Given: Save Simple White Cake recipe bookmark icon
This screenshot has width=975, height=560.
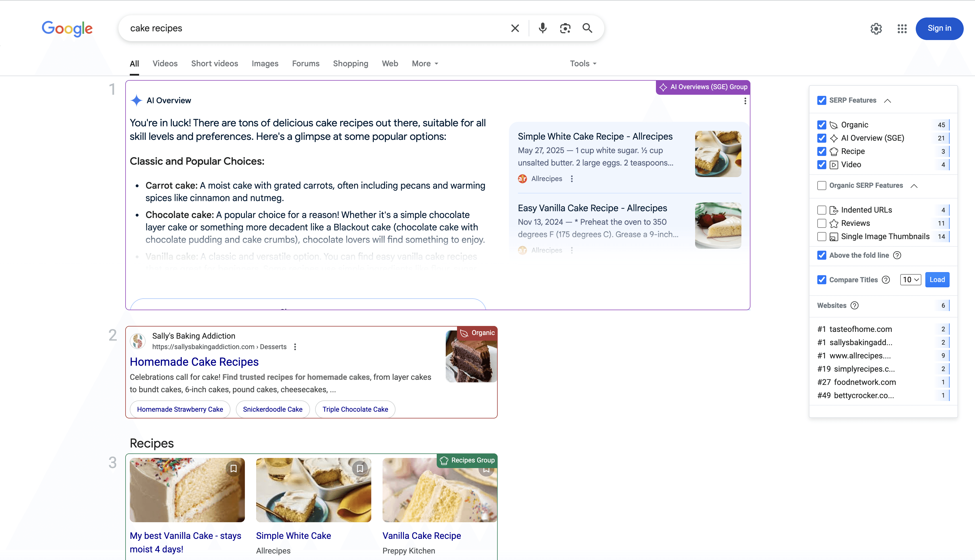Looking at the screenshot, I should click(x=360, y=468).
